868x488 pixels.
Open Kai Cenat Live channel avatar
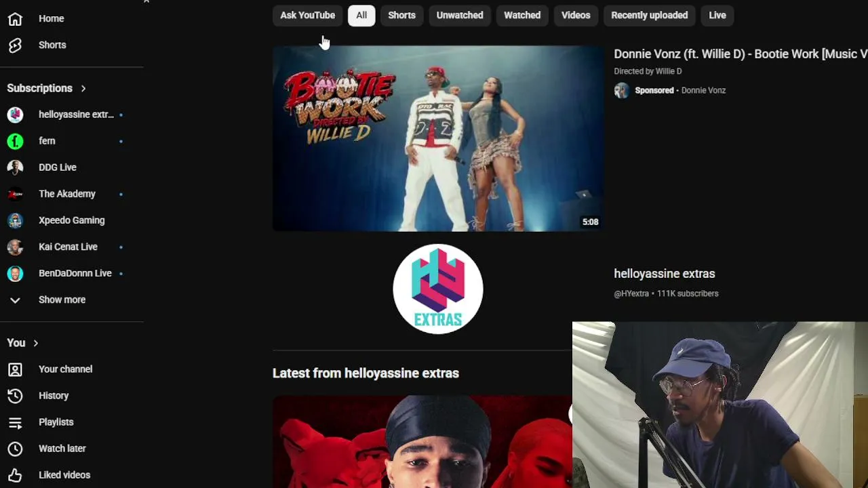pos(15,247)
